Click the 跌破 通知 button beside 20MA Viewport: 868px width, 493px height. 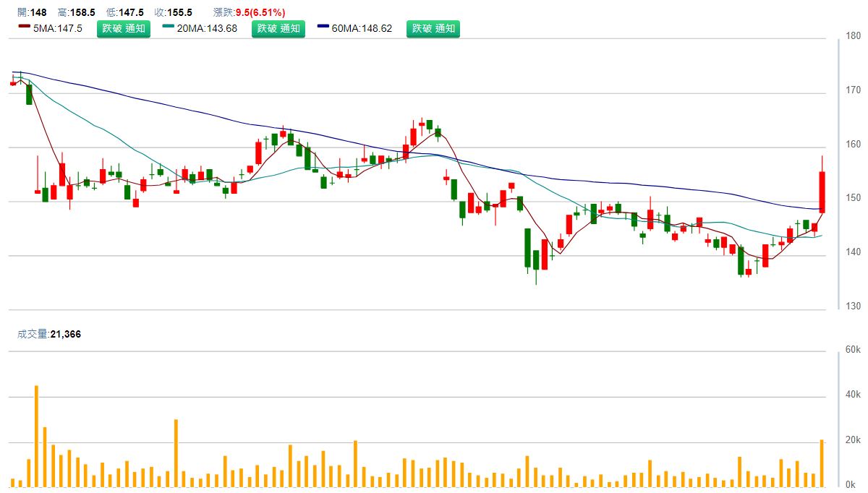click(x=278, y=28)
